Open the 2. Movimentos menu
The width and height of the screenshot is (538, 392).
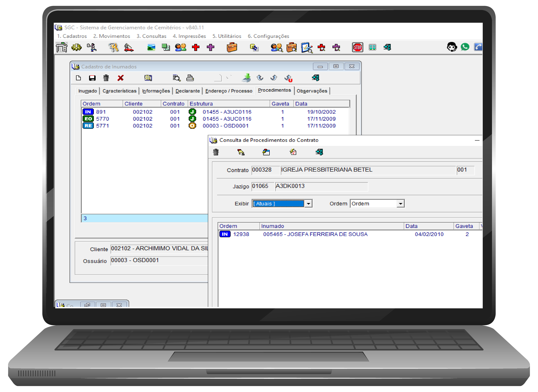coord(111,36)
